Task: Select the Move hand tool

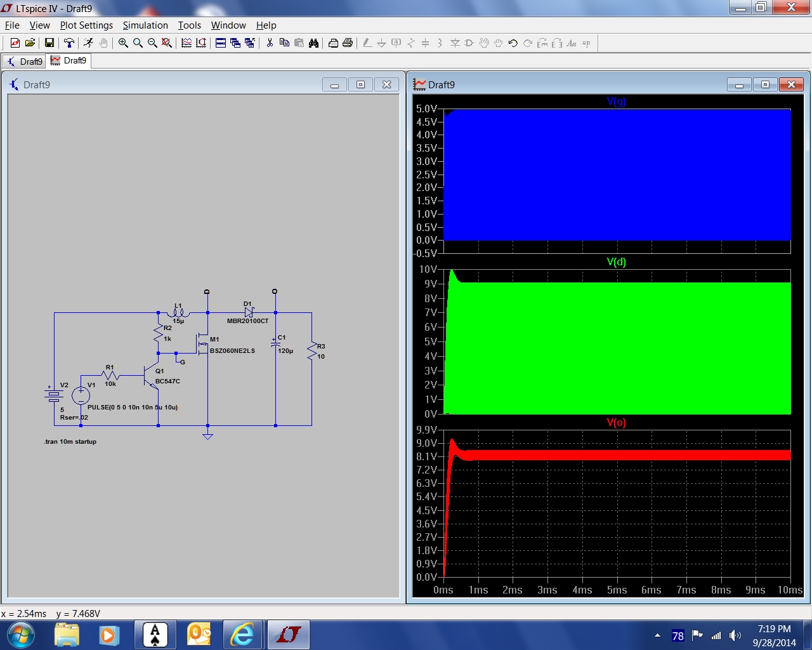Action: coord(484,43)
